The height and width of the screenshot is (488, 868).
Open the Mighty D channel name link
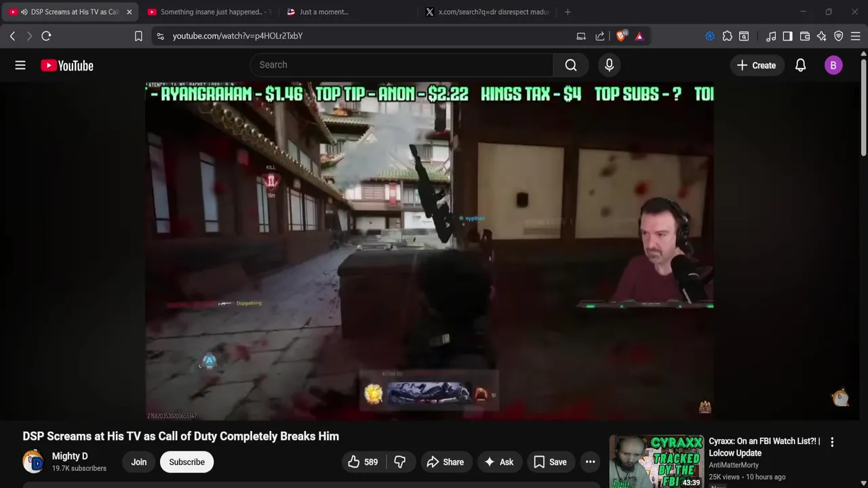click(70, 456)
